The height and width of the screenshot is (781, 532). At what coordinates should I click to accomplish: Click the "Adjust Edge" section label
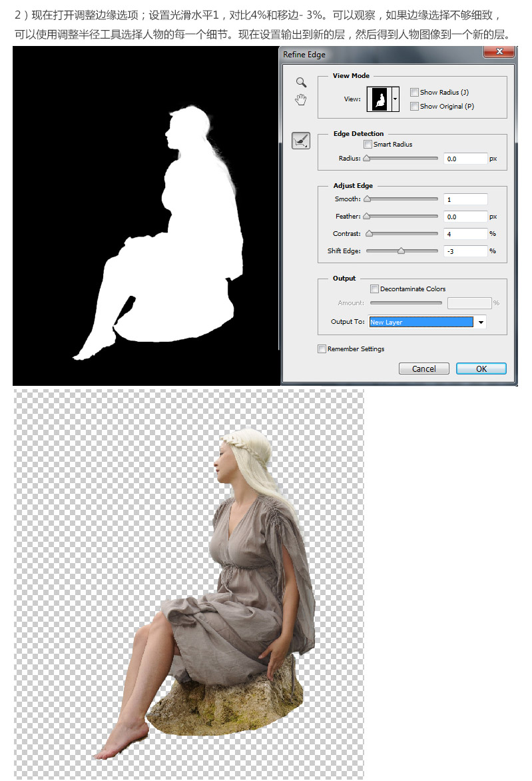(353, 185)
